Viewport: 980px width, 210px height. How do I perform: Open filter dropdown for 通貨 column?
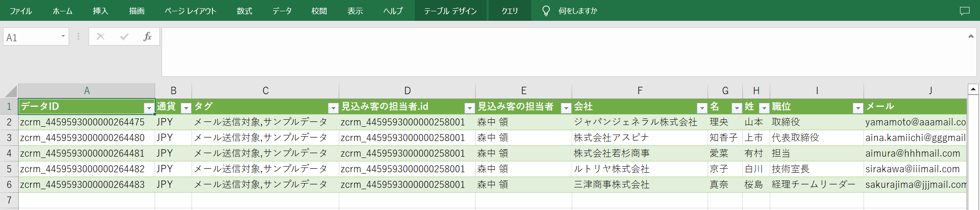[186, 108]
